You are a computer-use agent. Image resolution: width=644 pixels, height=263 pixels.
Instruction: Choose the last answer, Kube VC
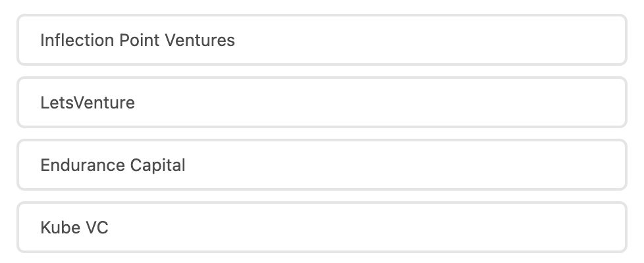[x=321, y=227]
